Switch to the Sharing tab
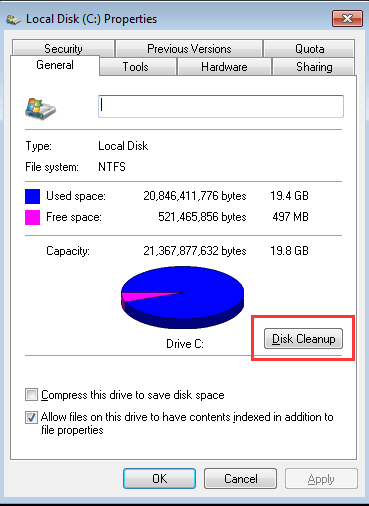Screen dimensions: 369x506 [314, 67]
